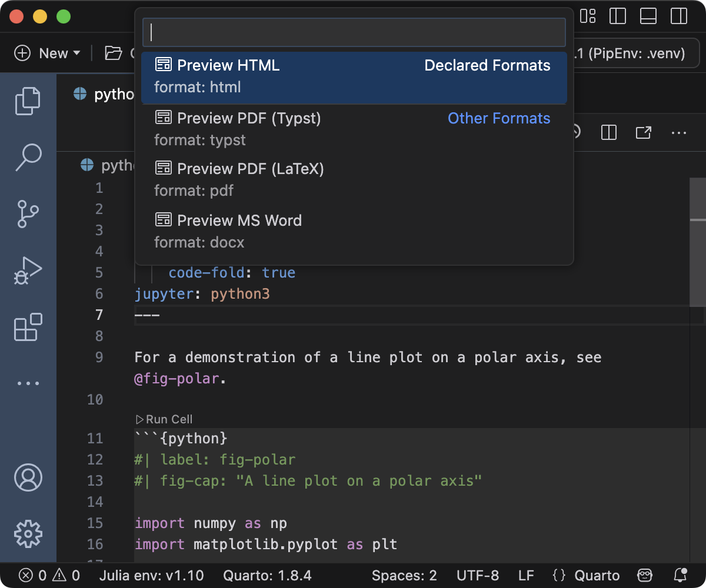This screenshot has height=588, width=706.
Task: Open the Extensions view
Action: 28,328
